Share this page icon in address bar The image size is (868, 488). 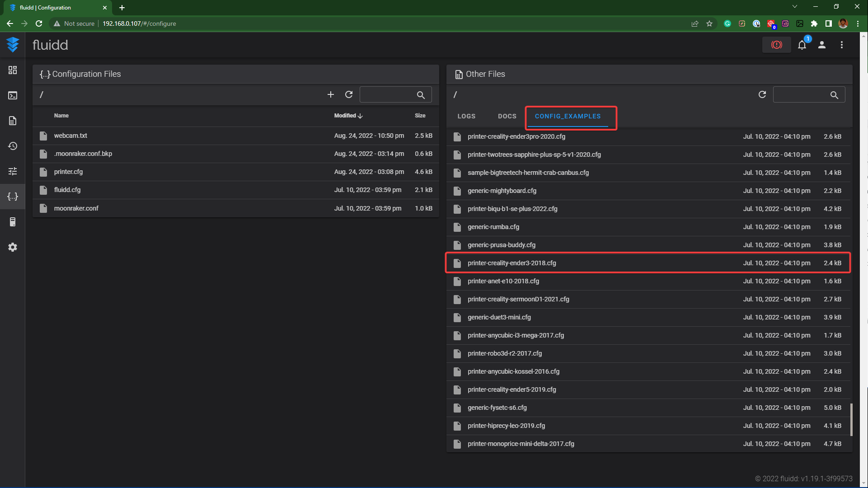coord(695,23)
